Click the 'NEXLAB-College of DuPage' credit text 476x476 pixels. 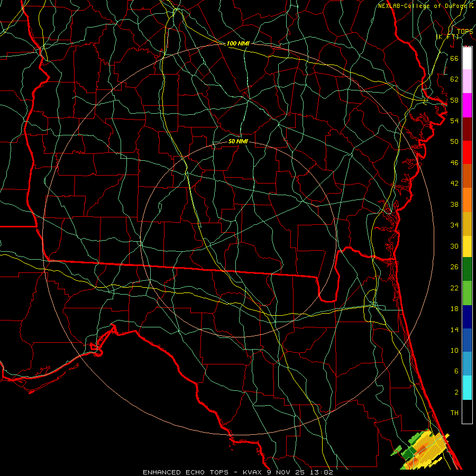pos(423,6)
